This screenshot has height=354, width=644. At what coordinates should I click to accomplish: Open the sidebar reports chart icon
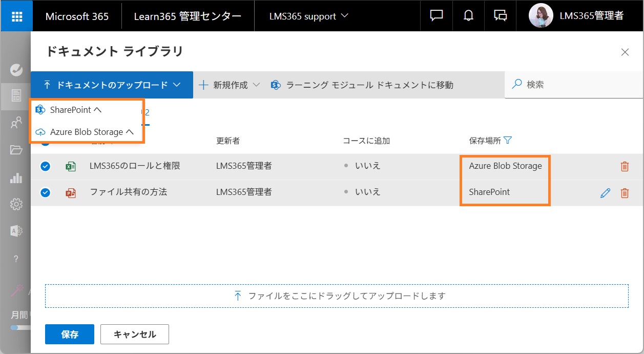(x=16, y=178)
